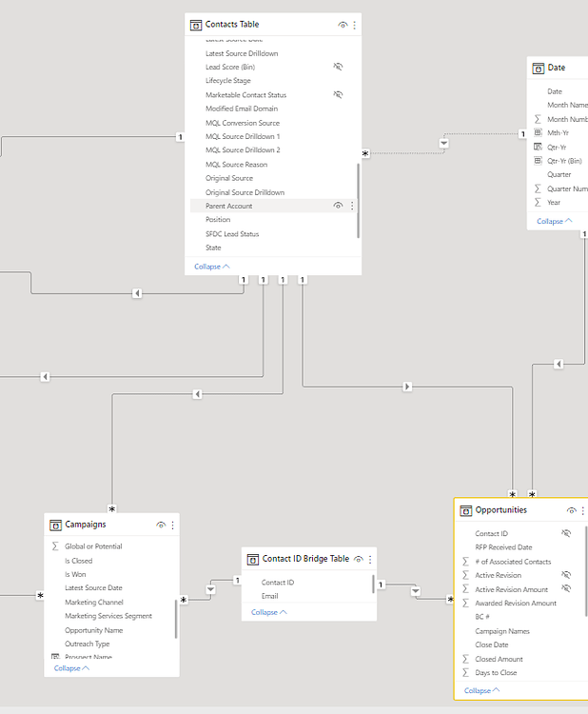
Task: Open Opportunities table more options menu
Action: coord(583,510)
